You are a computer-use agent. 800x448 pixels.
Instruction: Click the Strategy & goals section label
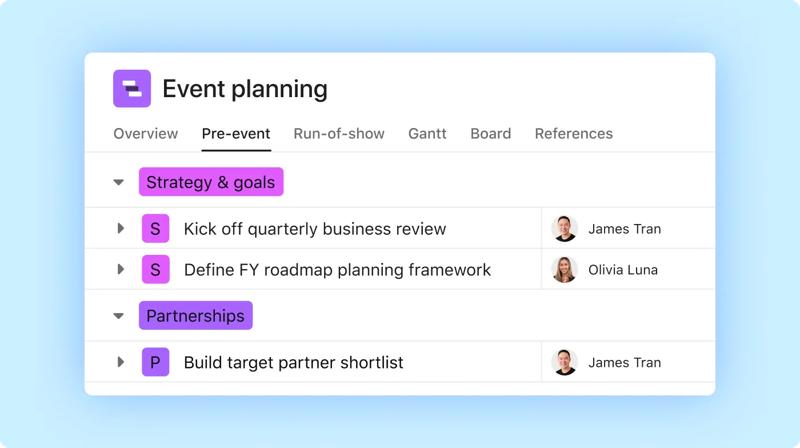point(211,183)
